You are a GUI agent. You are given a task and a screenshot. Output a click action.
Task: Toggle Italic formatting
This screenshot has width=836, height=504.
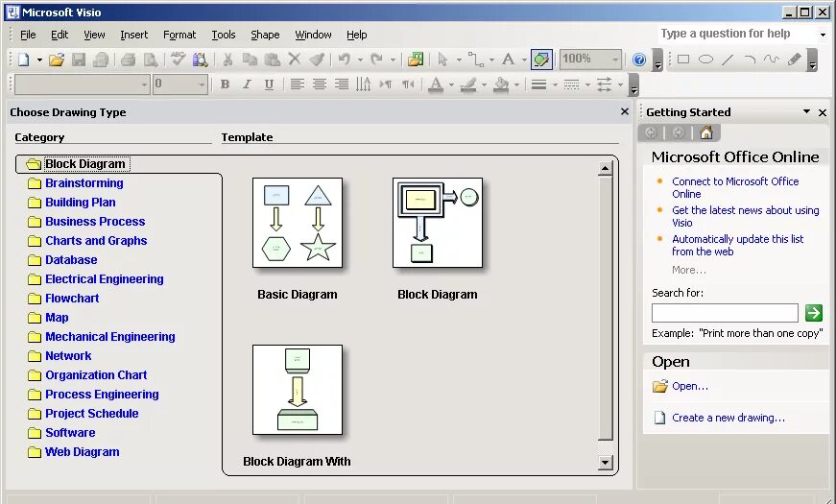click(247, 84)
